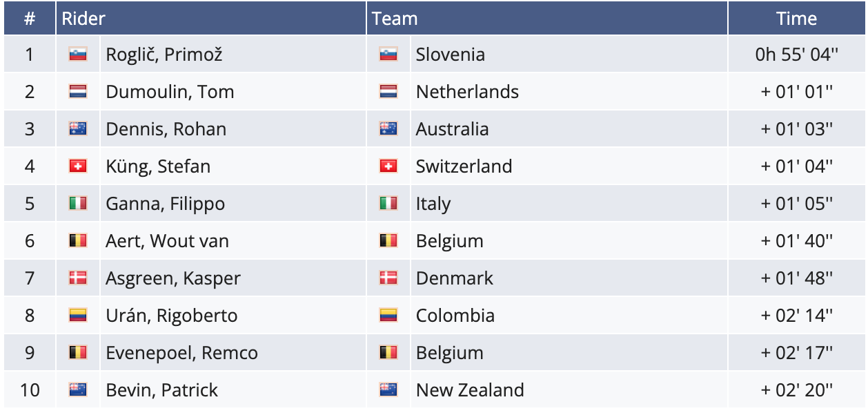The height and width of the screenshot is (413, 868).
Task: Click Denmark flag beside Asgreen, Kasper
Action: point(78,278)
